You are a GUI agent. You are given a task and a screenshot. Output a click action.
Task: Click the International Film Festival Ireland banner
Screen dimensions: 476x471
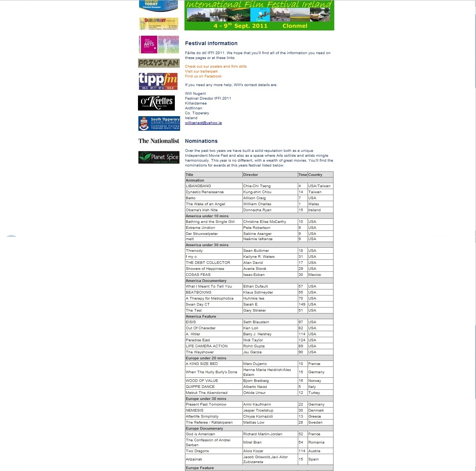coord(259,15)
